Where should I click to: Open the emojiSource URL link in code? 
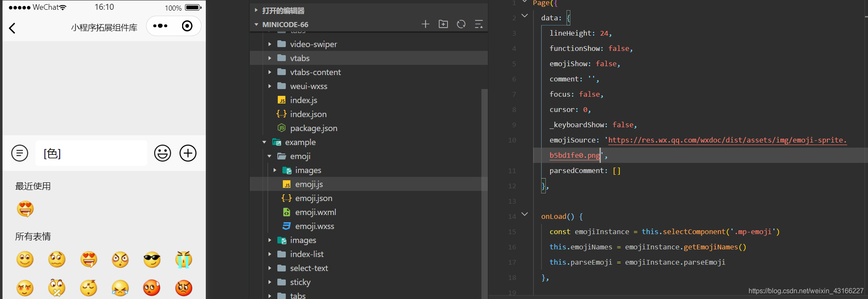727,140
